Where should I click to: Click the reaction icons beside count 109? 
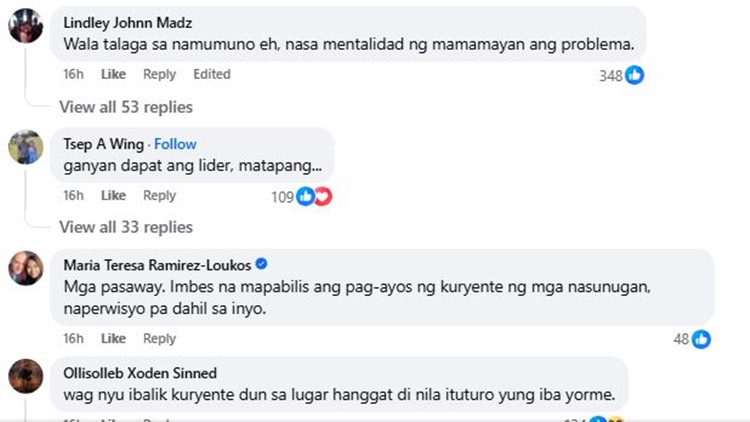[314, 197]
